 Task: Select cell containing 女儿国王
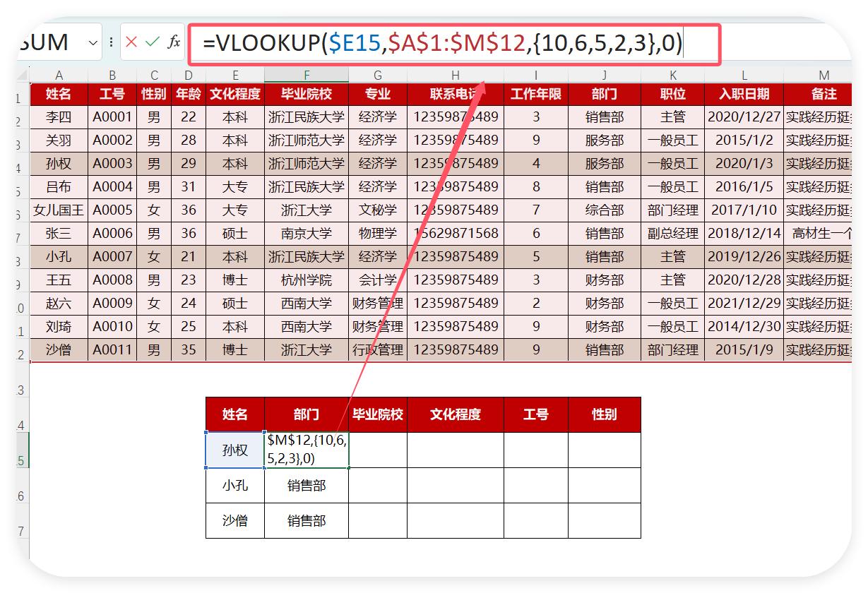point(59,210)
